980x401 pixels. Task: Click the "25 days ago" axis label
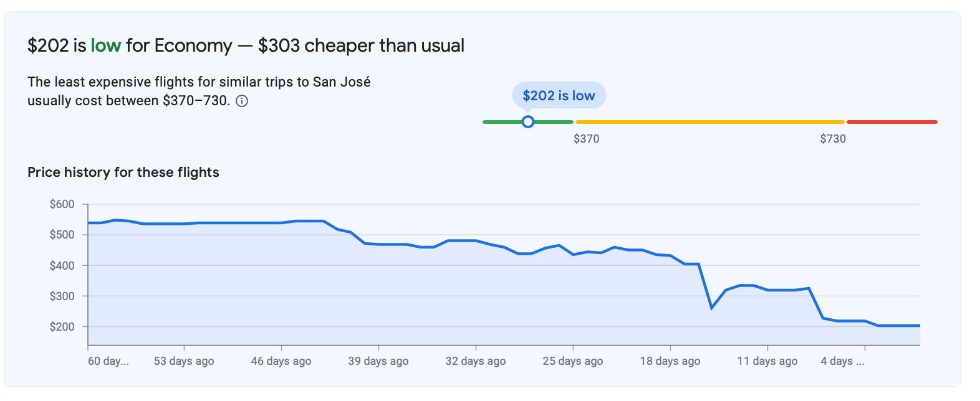tap(573, 361)
